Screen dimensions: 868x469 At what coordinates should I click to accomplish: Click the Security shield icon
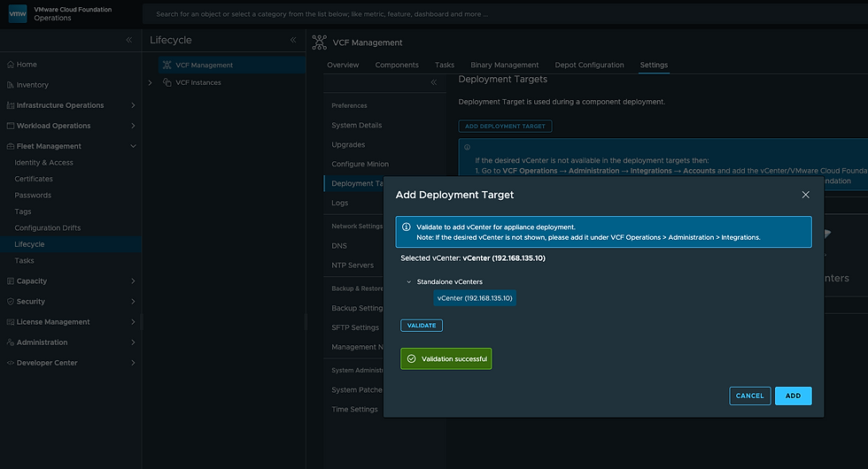tap(11, 302)
